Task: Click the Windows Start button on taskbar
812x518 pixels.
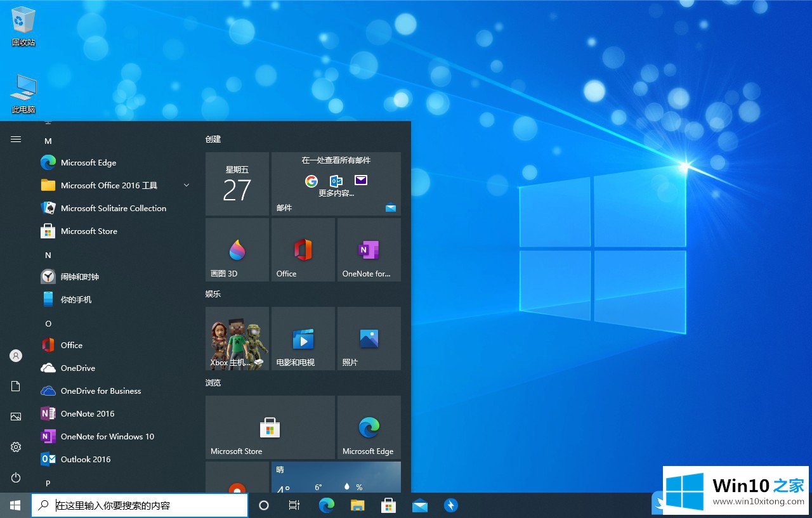Action: coord(15,505)
